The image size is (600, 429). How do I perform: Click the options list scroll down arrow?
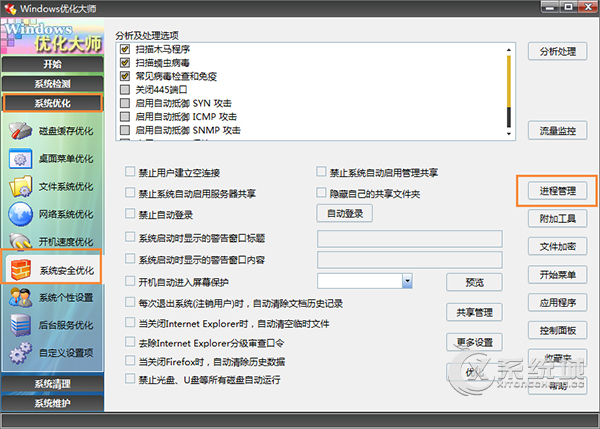pos(509,134)
